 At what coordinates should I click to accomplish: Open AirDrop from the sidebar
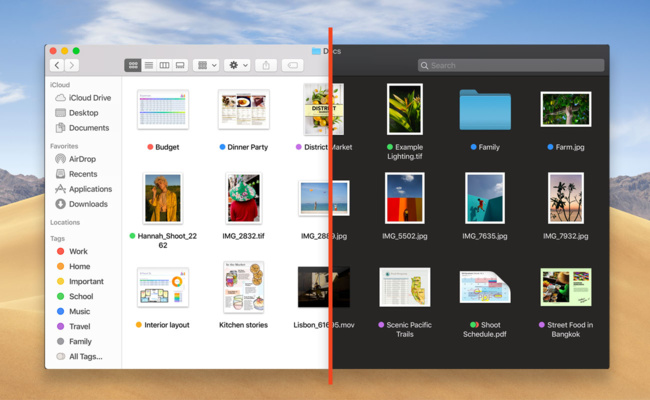[x=82, y=159]
